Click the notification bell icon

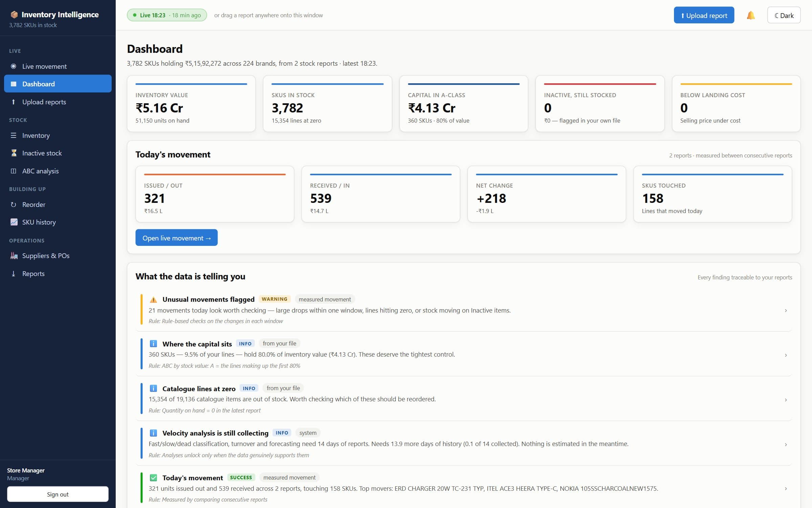point(750,15)
